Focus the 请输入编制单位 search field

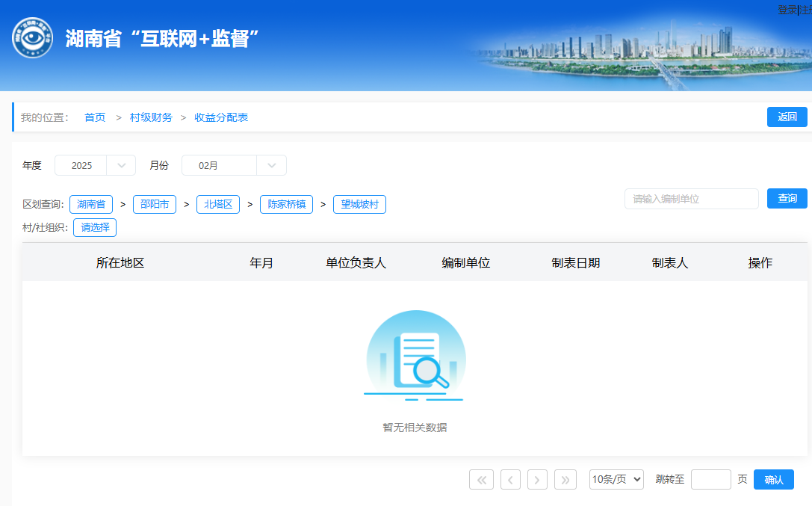[691, 199]
